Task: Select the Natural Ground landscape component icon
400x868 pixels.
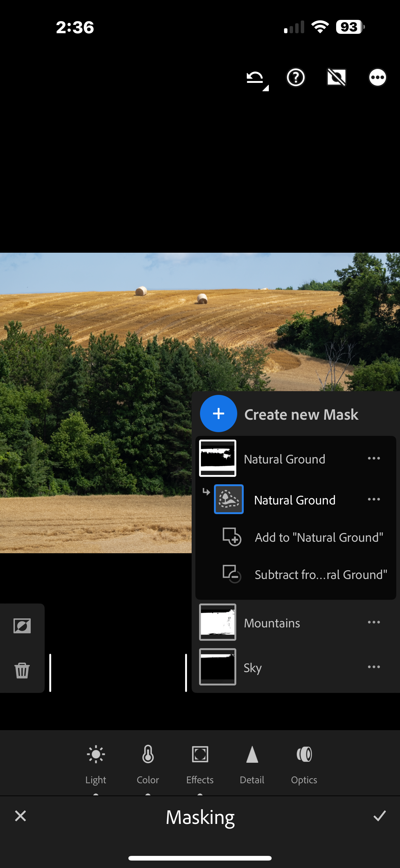Action: [x=229, y=499]
